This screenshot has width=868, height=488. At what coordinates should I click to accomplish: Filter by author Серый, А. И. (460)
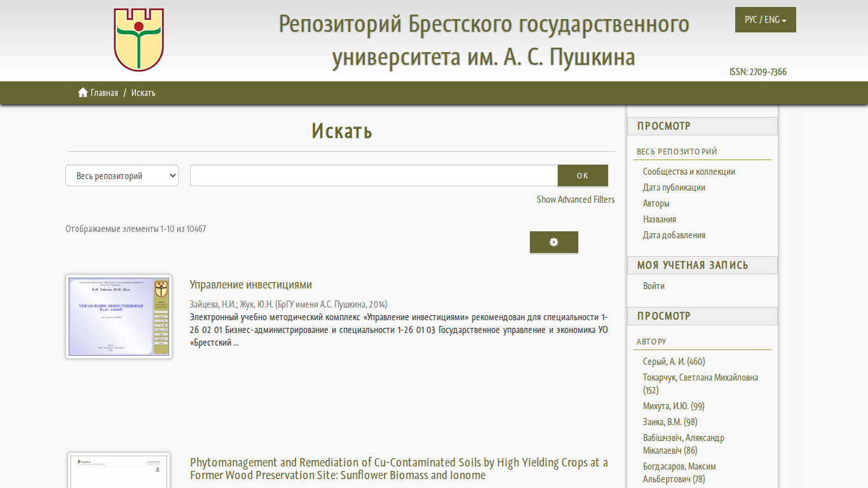674,362
